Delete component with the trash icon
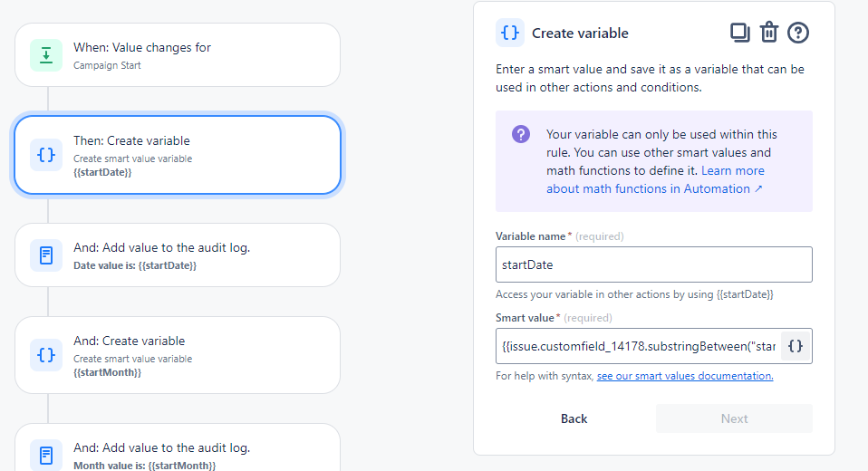The image size is (868, 471). click(768, 33)
